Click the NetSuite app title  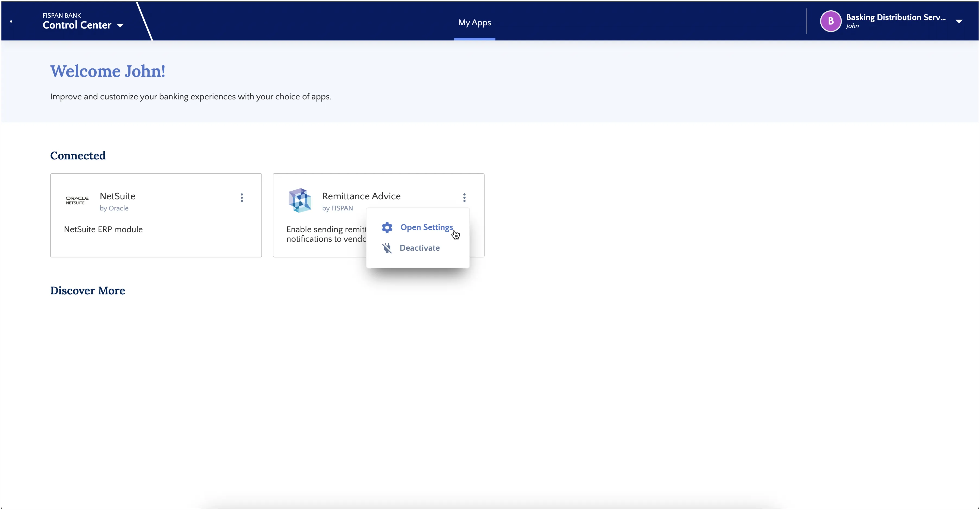pyautogui.click(x=118, y=196)
